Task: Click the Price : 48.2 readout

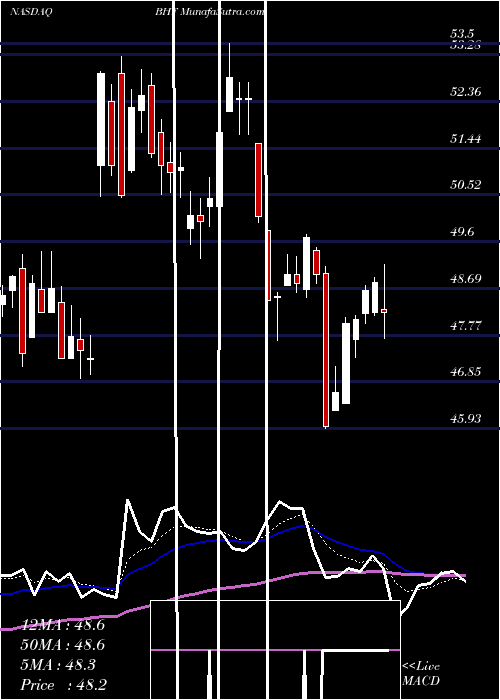Action: 63,685
